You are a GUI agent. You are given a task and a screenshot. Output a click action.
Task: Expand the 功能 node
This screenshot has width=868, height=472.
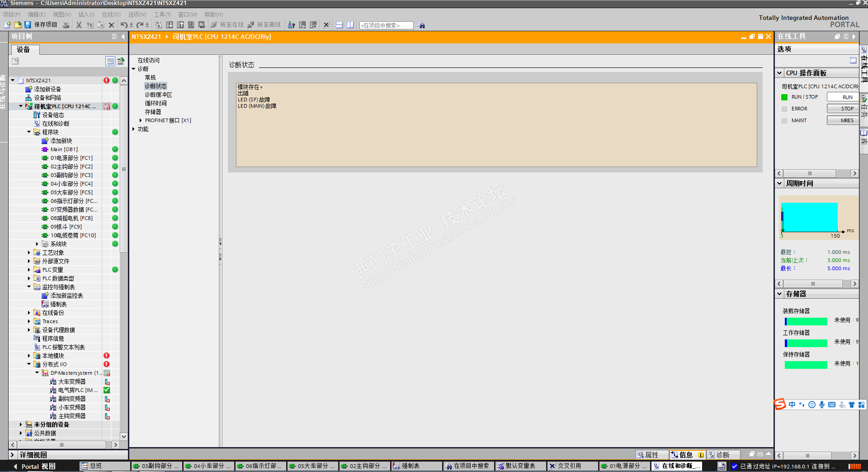pos(134,129)
